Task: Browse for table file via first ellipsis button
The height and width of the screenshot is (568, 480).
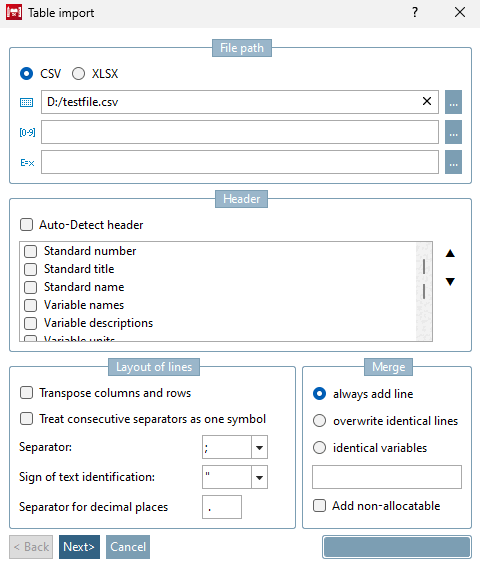Action: pos(453,102)
